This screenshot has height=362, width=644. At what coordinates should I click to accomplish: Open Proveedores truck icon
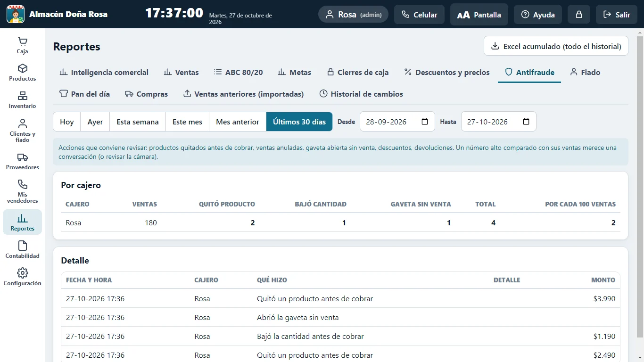[x=23, y=157]
